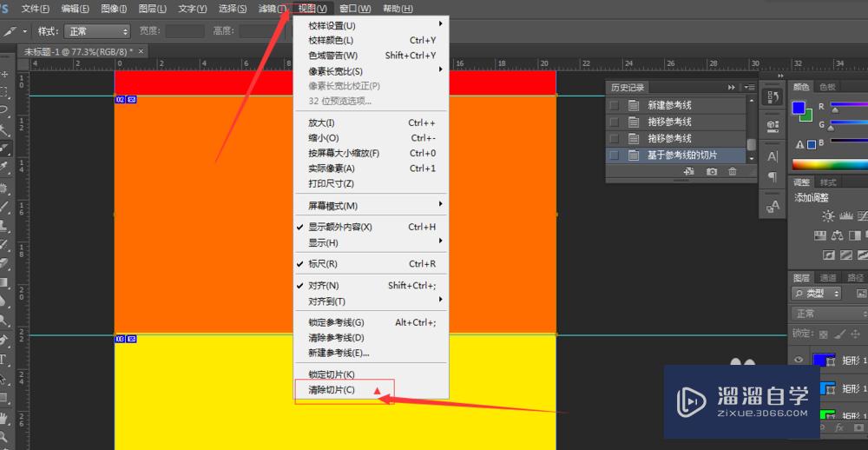This screenshot has width=868, height=450.
Task: Switch to the 样式 panel tab
Action: pyautogui.click(x=827, y=182)
